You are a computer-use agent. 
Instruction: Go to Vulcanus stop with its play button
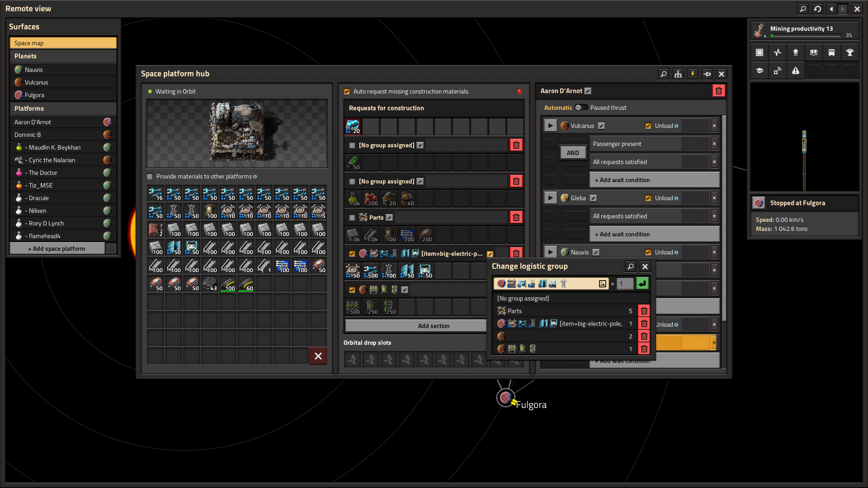[550, 126]
